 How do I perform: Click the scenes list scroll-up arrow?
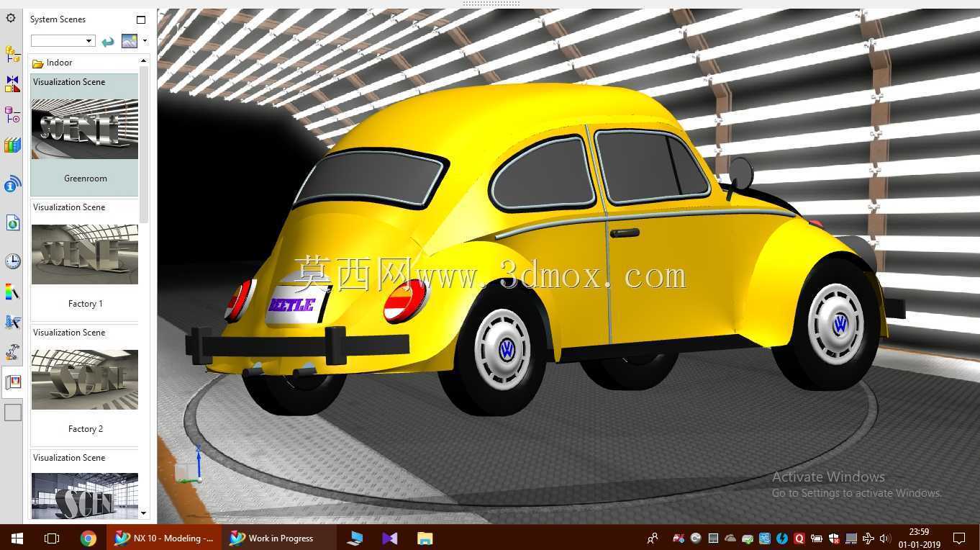[144, 61]
